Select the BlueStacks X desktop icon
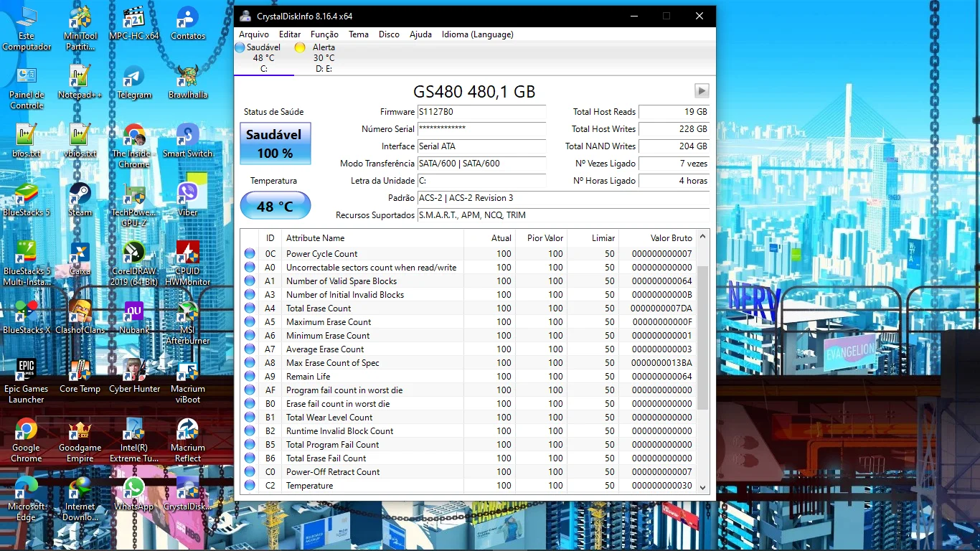 [27, 317]
